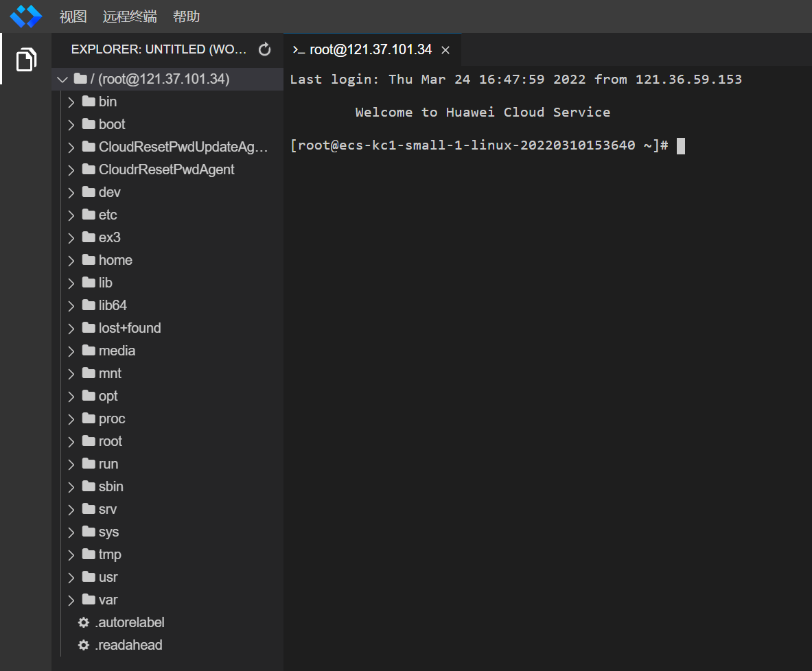Close the root@121.37.101.34 terminal tab
The height and width of the screenshot is (671, 812).
(x=445, y=49)
